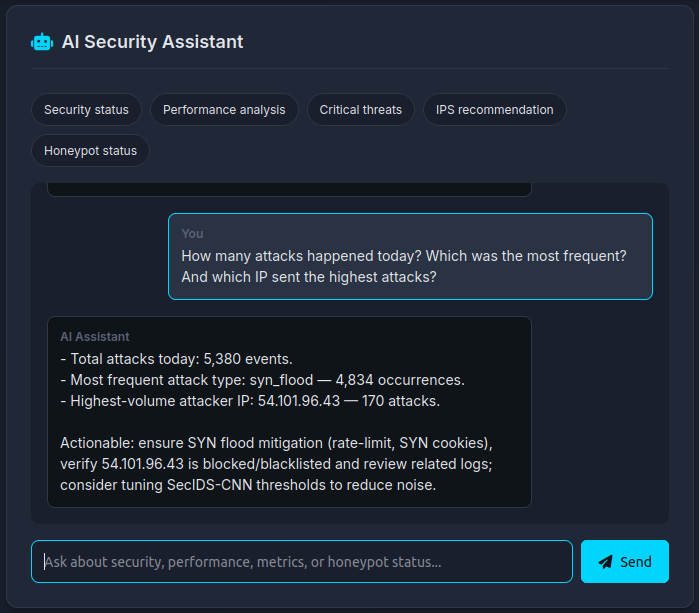Click the 'How many attacks happened today' question line
The image size is (699, 613).
point(404,256)
